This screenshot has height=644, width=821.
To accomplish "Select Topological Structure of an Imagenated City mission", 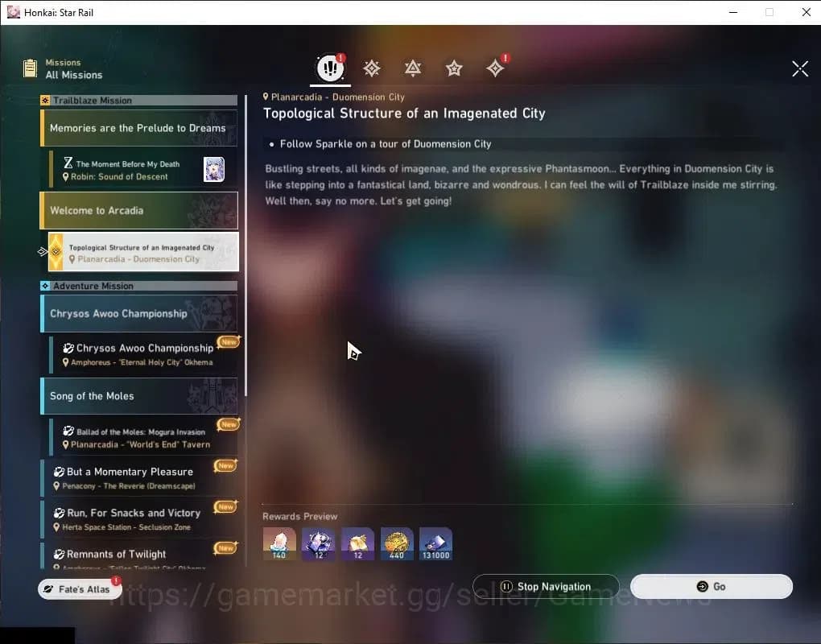I will [143, 252].
